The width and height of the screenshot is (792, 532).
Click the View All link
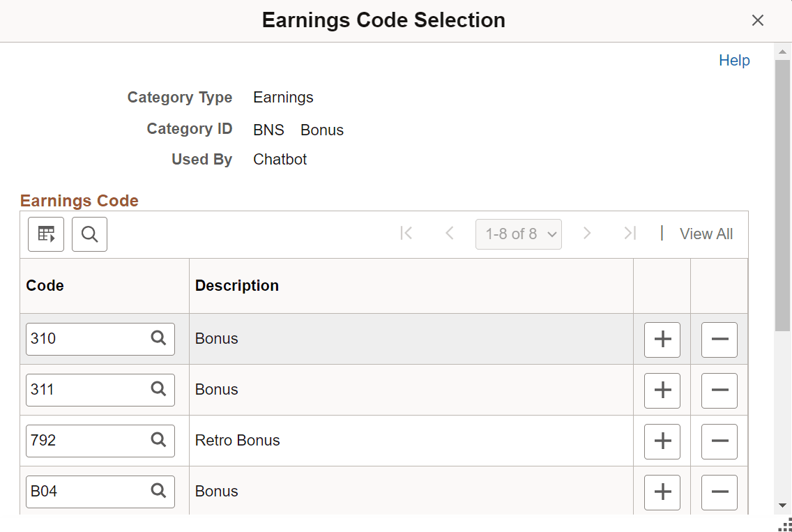pos(706,234)
